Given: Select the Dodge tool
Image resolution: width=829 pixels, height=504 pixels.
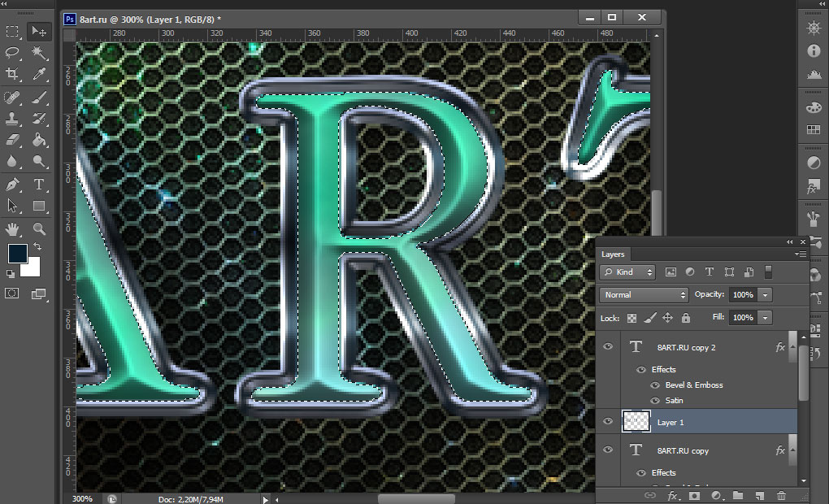Looking at the screenshot, I should tap(38, 161).
